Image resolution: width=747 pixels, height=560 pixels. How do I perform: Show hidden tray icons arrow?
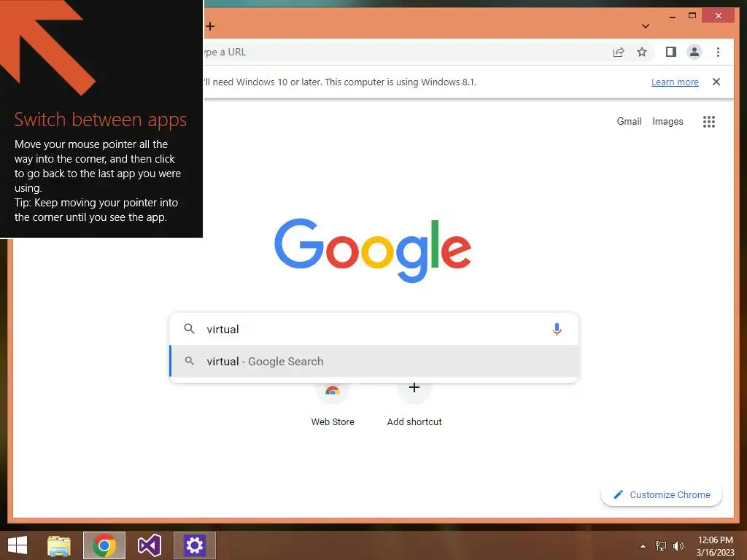coord(643,546)
